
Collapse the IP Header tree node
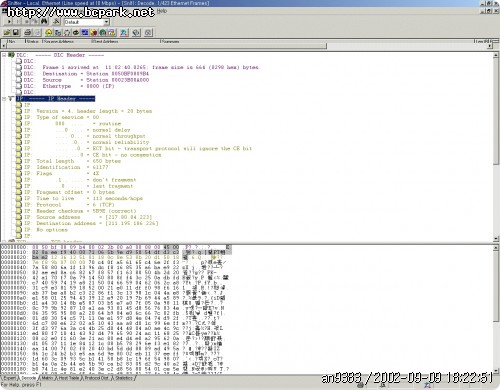click(4, 99)
